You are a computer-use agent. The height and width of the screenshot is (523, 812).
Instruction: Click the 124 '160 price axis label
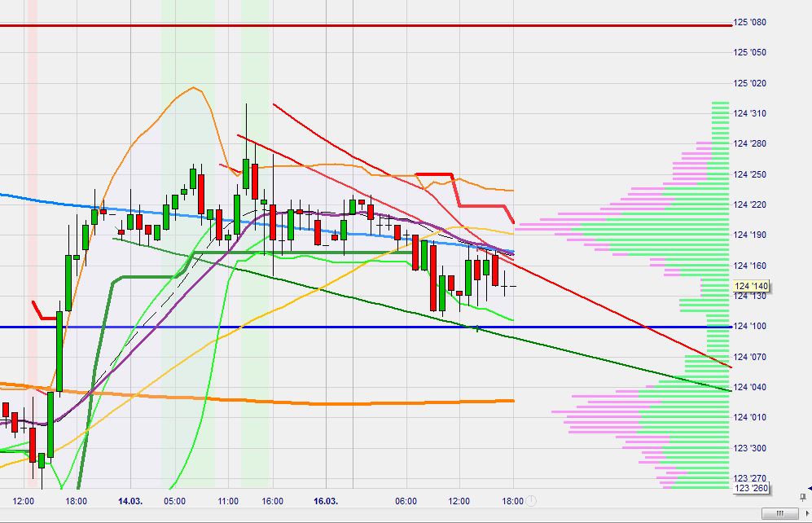(x=749, y=266)
